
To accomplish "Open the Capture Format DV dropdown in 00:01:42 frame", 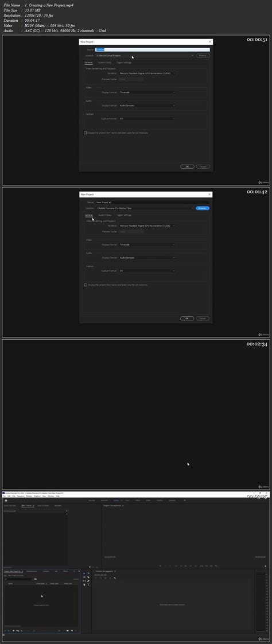I will [x=147, y=271].
